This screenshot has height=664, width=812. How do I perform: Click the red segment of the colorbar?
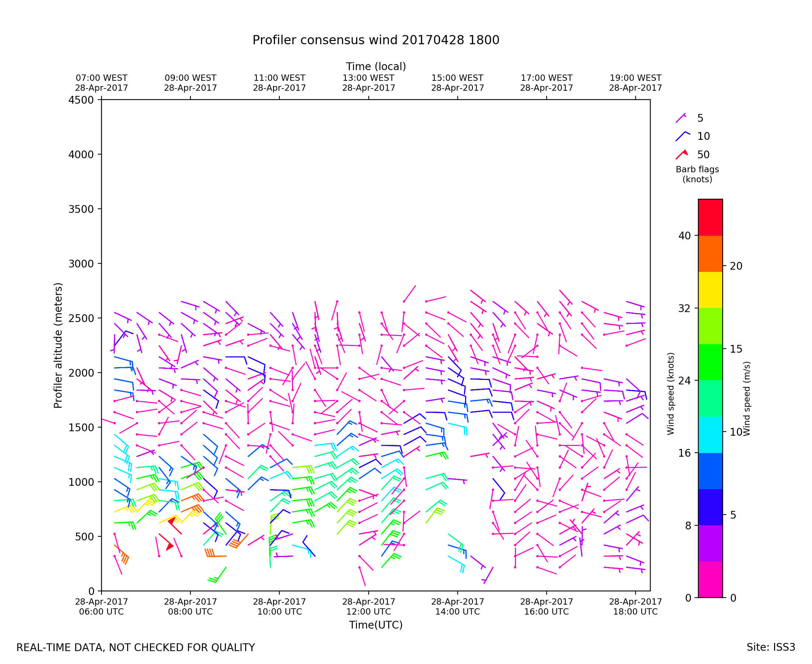[710, 217]
